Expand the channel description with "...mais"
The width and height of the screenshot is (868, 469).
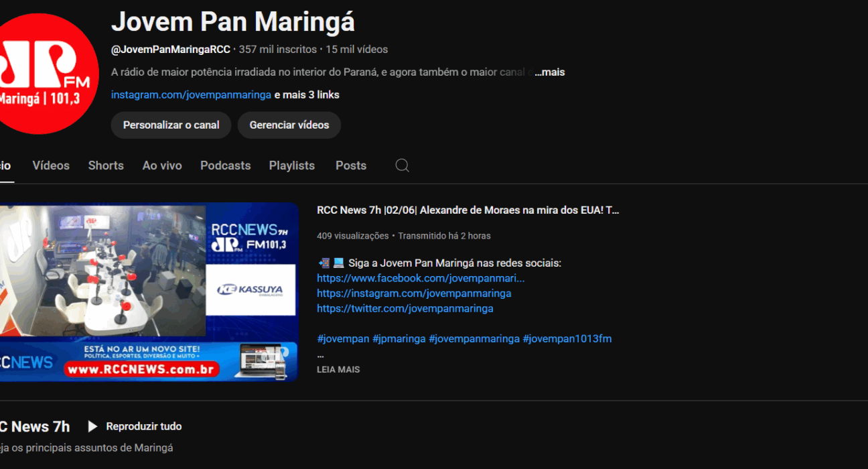550,72
